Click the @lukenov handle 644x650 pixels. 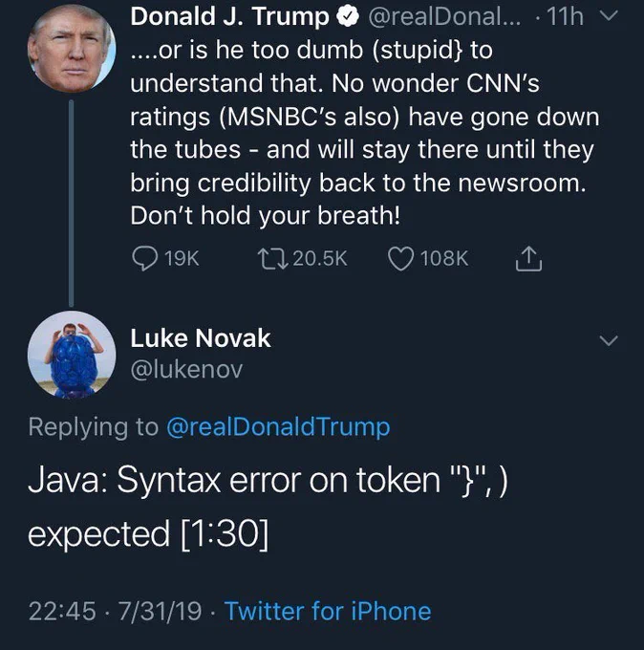[186, 369]
